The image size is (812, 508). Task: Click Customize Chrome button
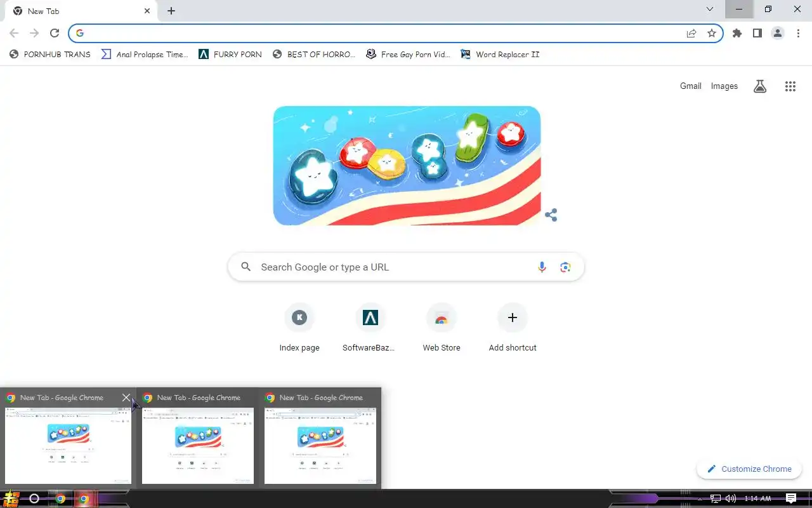(x=749, y=469)
